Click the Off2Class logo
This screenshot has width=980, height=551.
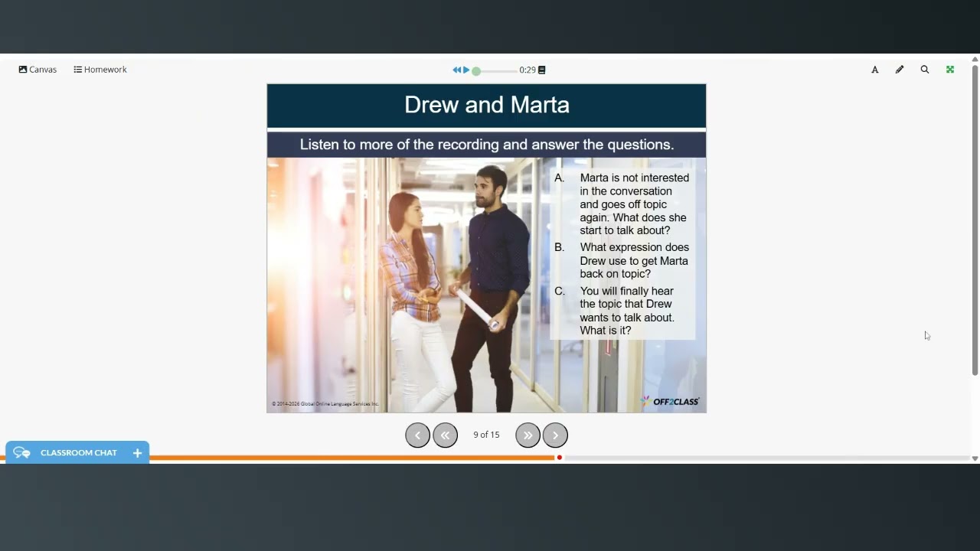coord(670,401)
